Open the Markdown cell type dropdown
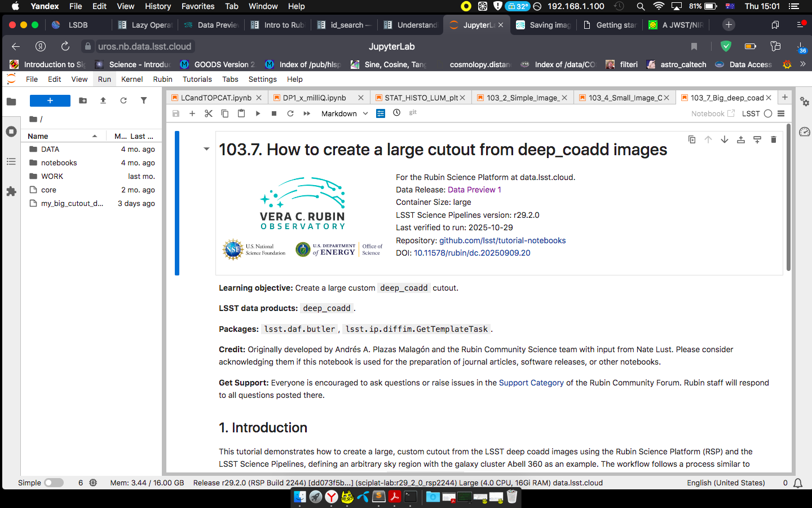 click(345, 113)
